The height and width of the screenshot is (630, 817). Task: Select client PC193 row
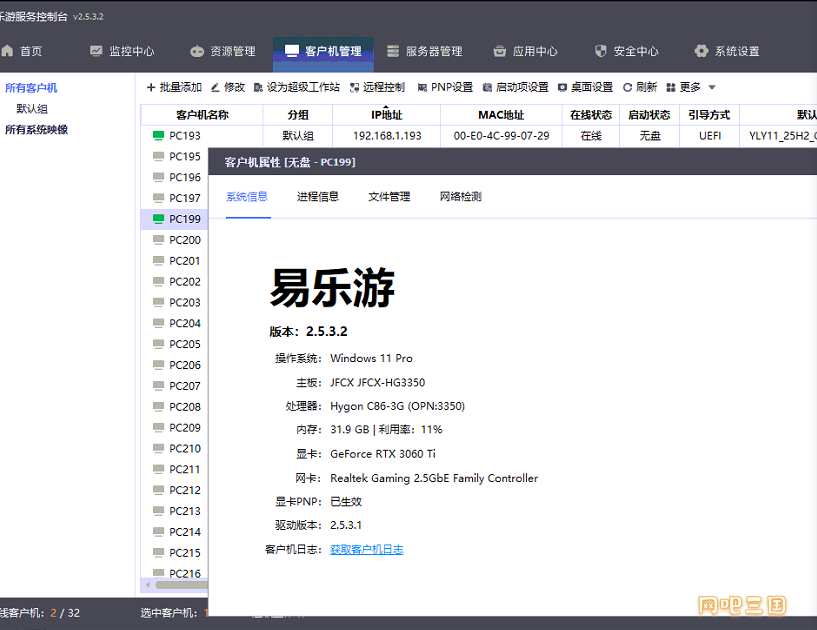click(479, 135)
